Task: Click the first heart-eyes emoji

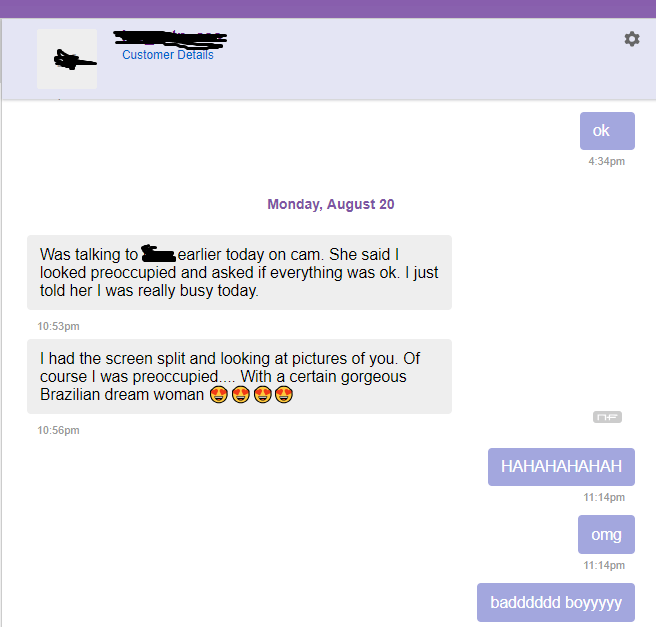Action: (x=219, y=394)
